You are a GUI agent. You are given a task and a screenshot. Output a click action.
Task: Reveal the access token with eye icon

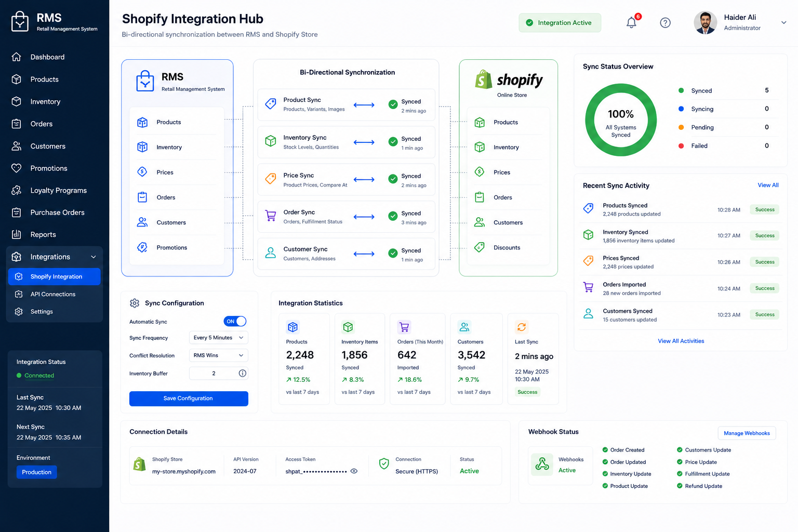pos(354,471)
